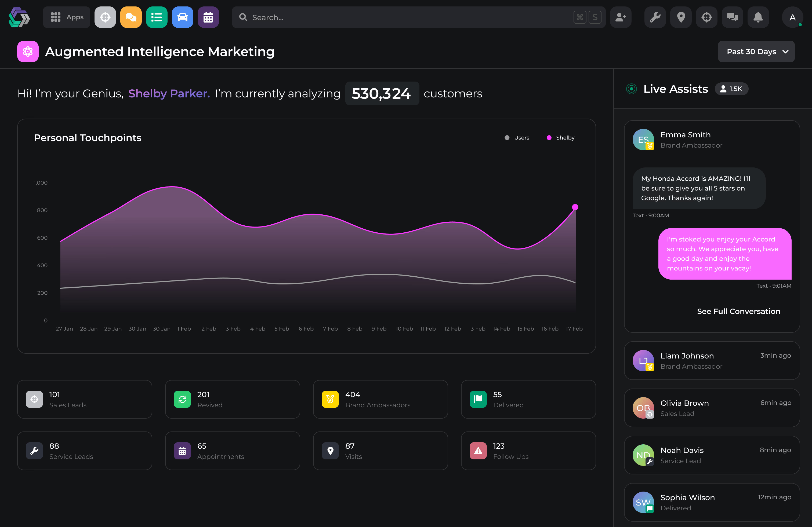Click the gray crosshair app icon
The width and height of the screenshot is (812, 527).
pos(105,17)
